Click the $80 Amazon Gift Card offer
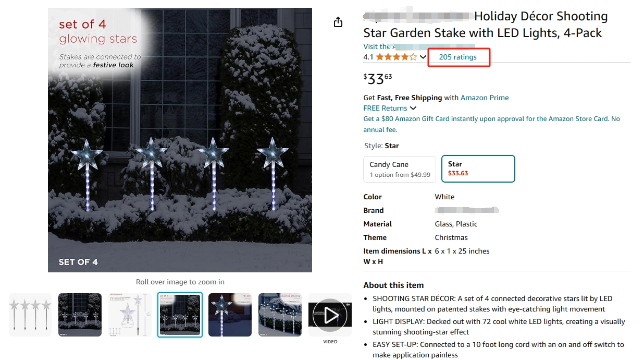Screen dimensions: 644x360 pyautogui.click(x=491, y=124)
